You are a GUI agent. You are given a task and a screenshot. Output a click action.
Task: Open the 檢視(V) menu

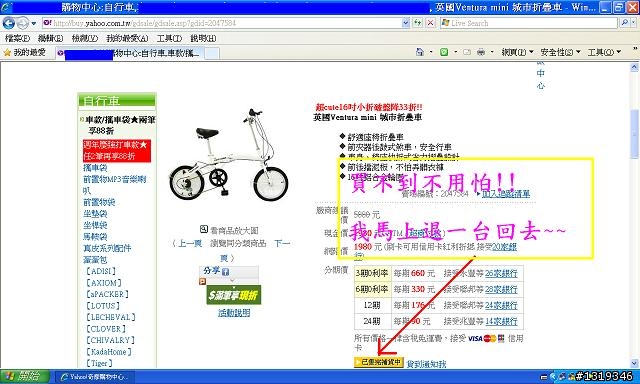[x=84, y=38]
